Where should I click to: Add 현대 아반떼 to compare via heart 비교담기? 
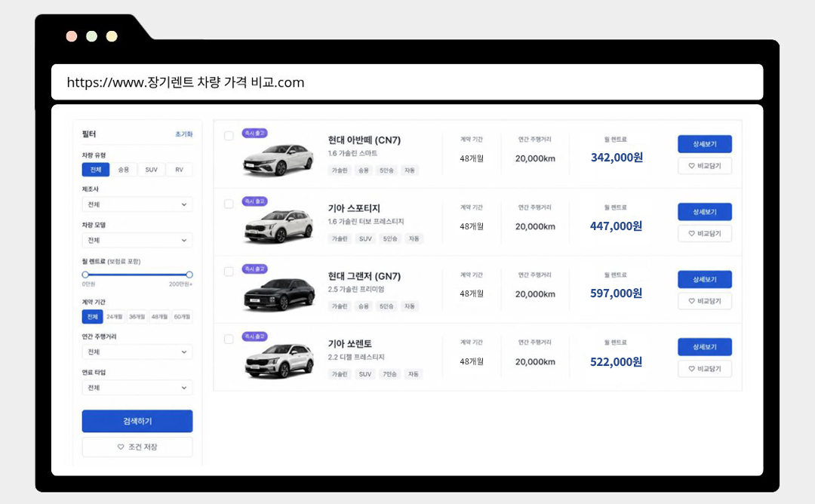click(x=704, y=166)
